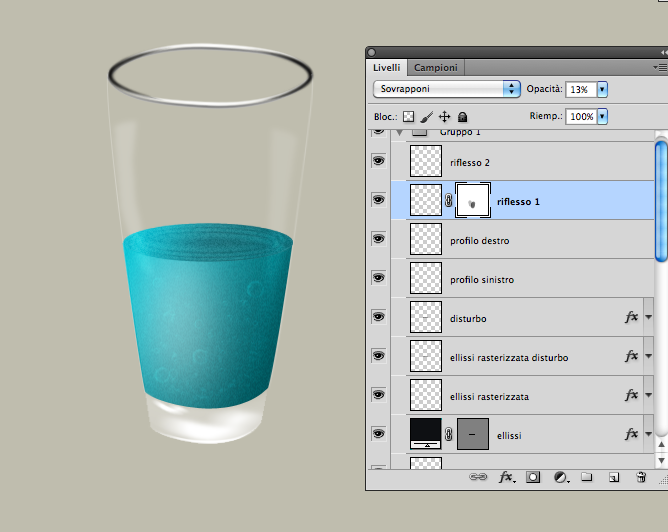Select the profilo destro layer thumbnail
This screenshot has height=532, width=668.
[x=426, y=239]
